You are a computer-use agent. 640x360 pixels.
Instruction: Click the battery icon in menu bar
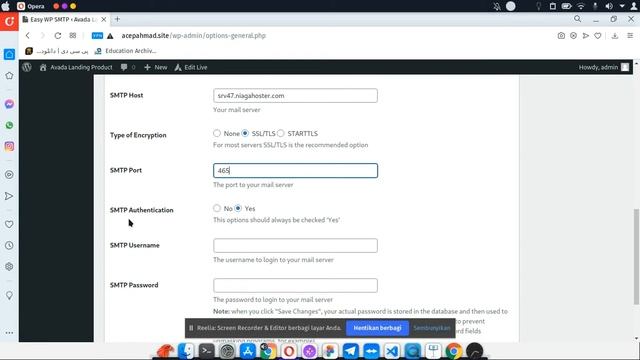pyautogui.click(x=566, y=6)
